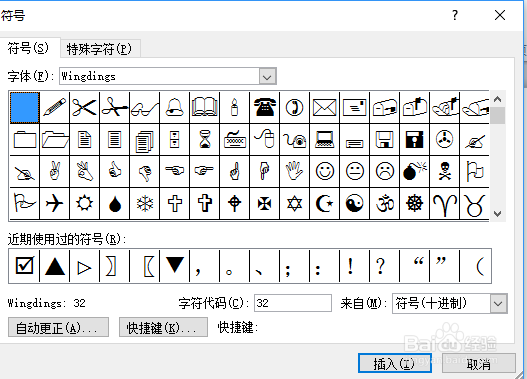The image size is (527, 379).
Task: Select the black floppy disk symbol
Action: coord(414,139)
